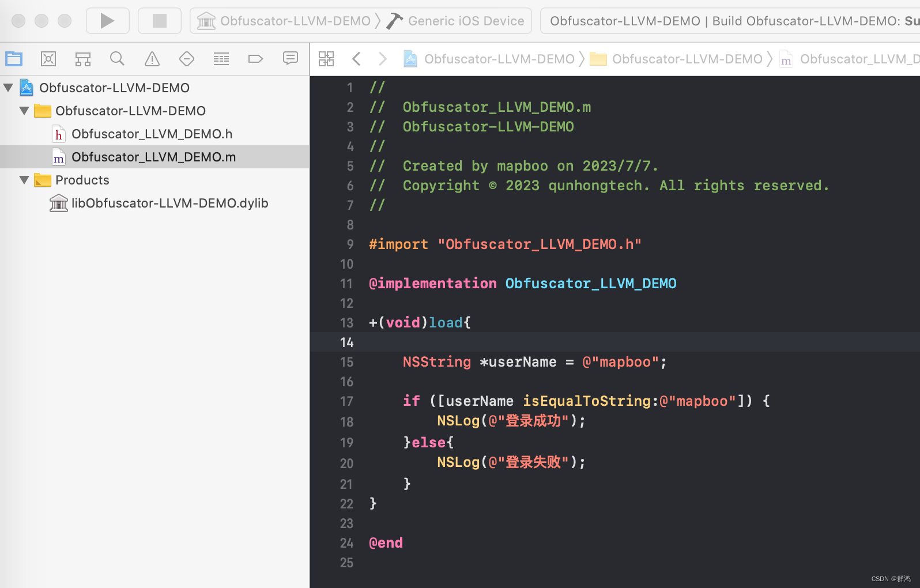
Task: Select the Products folder
Action: [82, 180]
